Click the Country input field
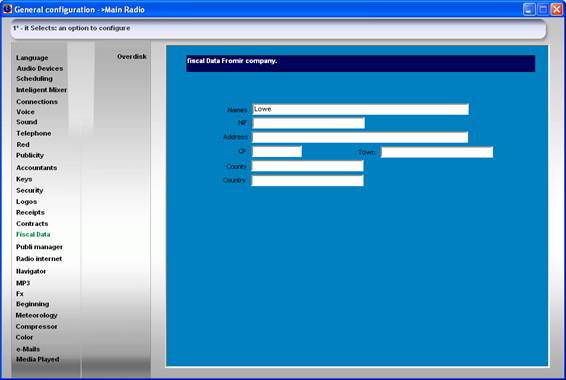 click(x=308, y=180)
